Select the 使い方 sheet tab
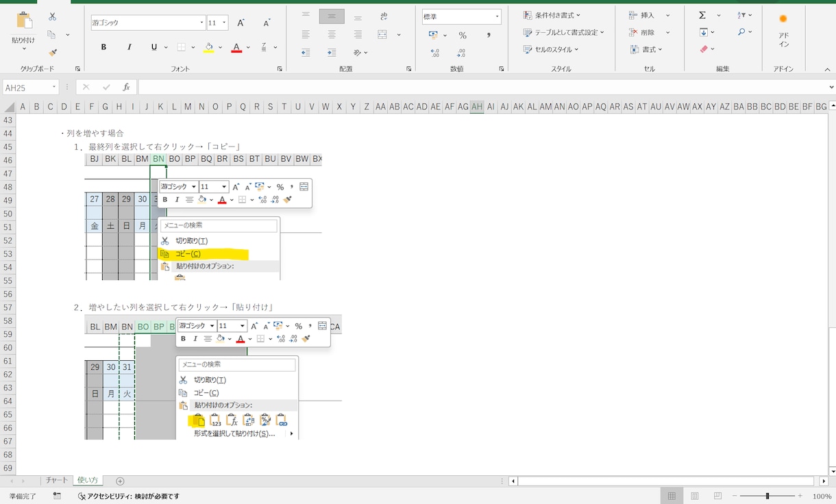 pyautogui.click(x=88, y=481)
